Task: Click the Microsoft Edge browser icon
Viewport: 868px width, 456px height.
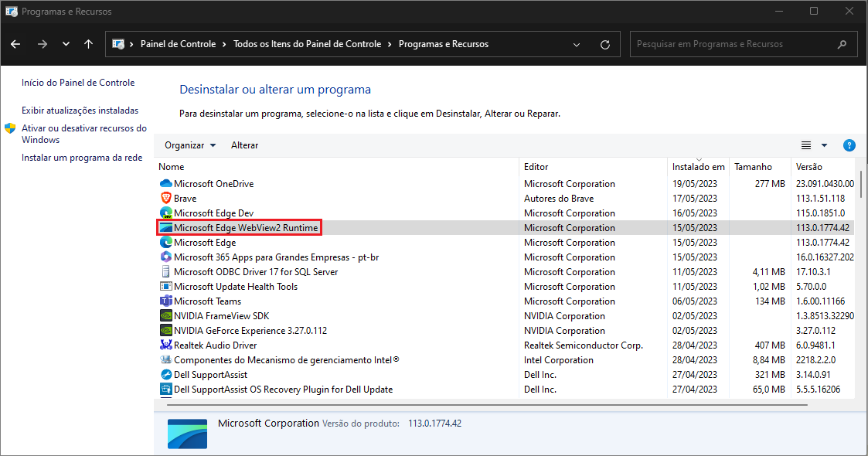Action: (165, 243)
